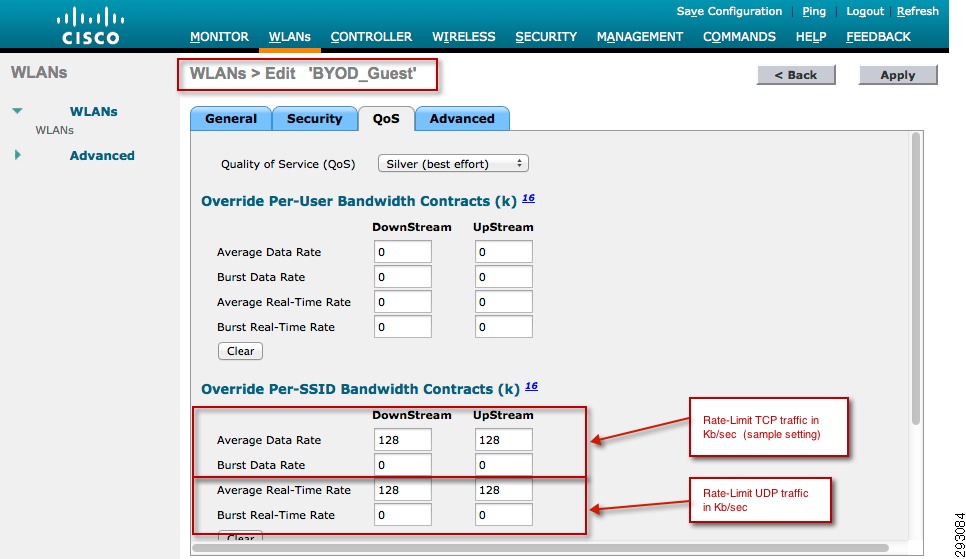The height and width of the screenshot is (559, 966).
Task: Open the COMMANDS menu
Action: pos(739,37)
